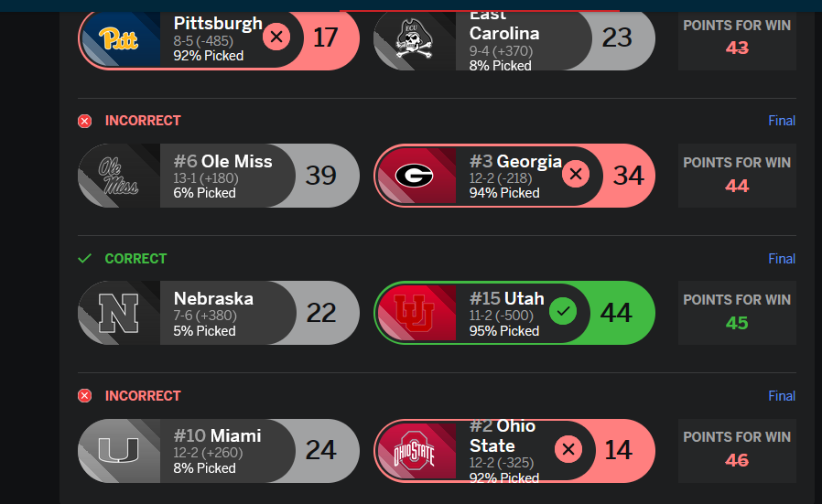The width and height of the screenshot is (822, 504).
Task: Click the X mark on Georgia pick
Action: 575,175
